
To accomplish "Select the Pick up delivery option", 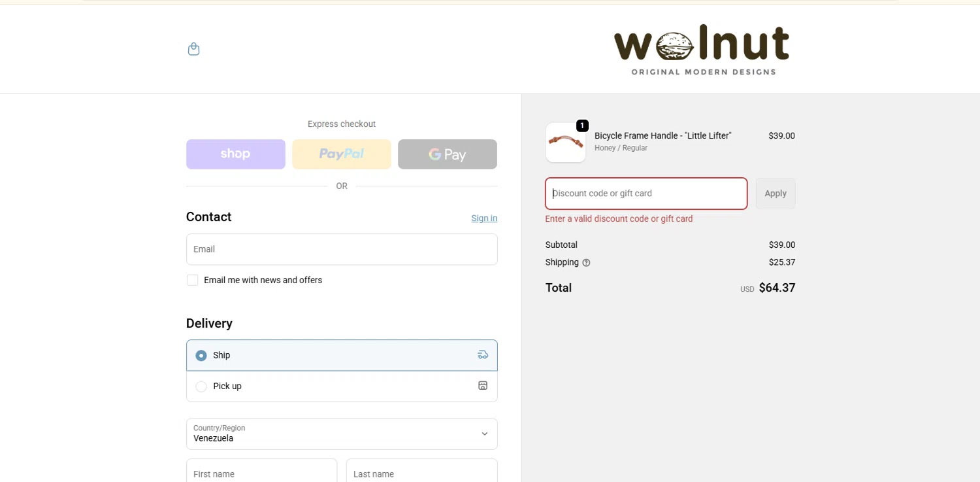I will pyautogui.click(x=342, y=387).
